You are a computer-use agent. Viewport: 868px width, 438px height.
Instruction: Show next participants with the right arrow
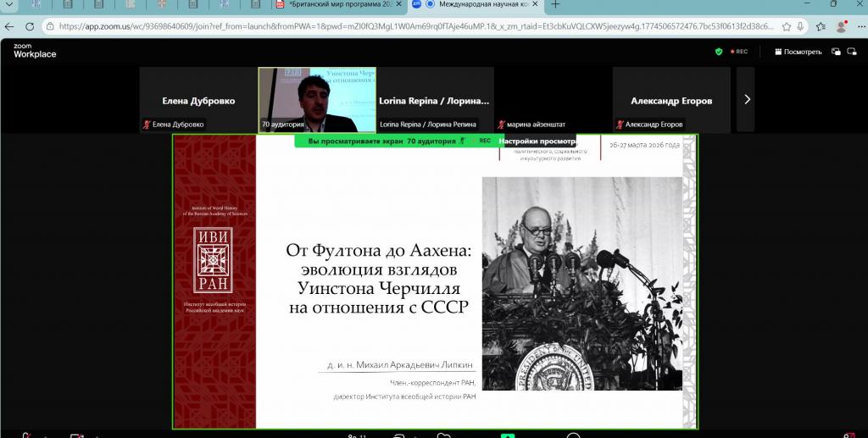tap(746, 99)
